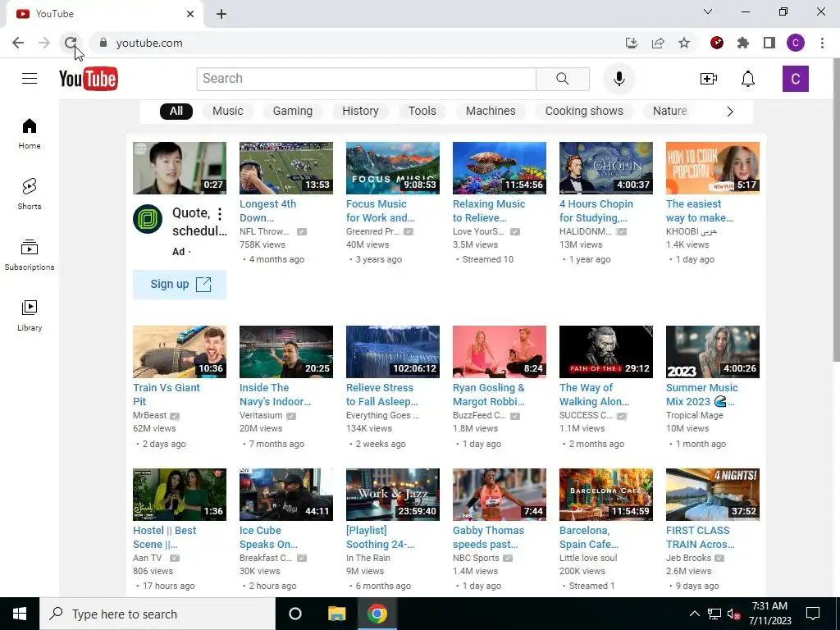Open Train Vs Giant Pit title link

coord(166,395)
